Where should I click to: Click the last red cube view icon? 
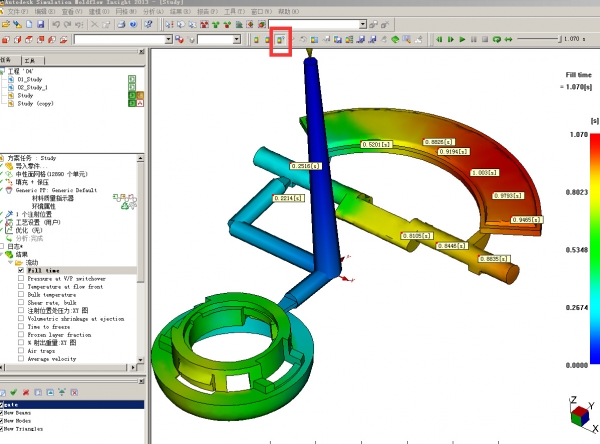[x=64, y=39]
